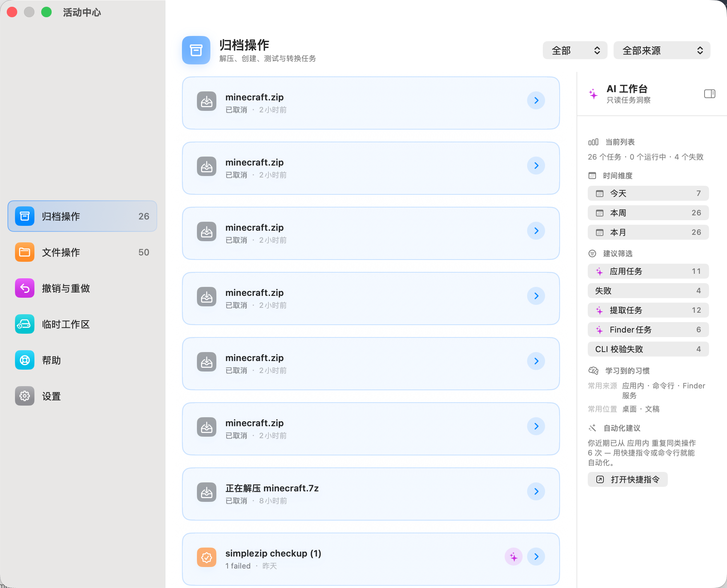
Task: Open the 全部来源 source dropdown
Action: [x=662, y=50]
